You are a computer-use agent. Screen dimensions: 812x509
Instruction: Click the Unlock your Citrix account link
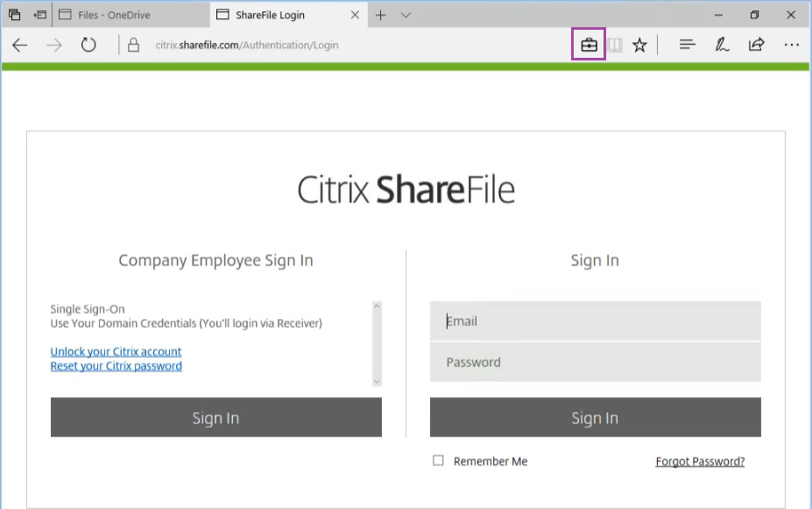pyautogui.click(x=116, y=351)
